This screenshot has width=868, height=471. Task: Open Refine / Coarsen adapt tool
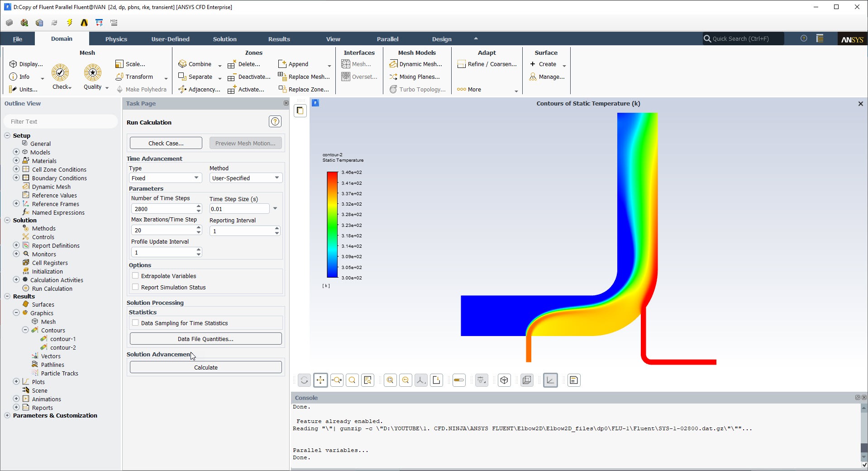(486, 64)
